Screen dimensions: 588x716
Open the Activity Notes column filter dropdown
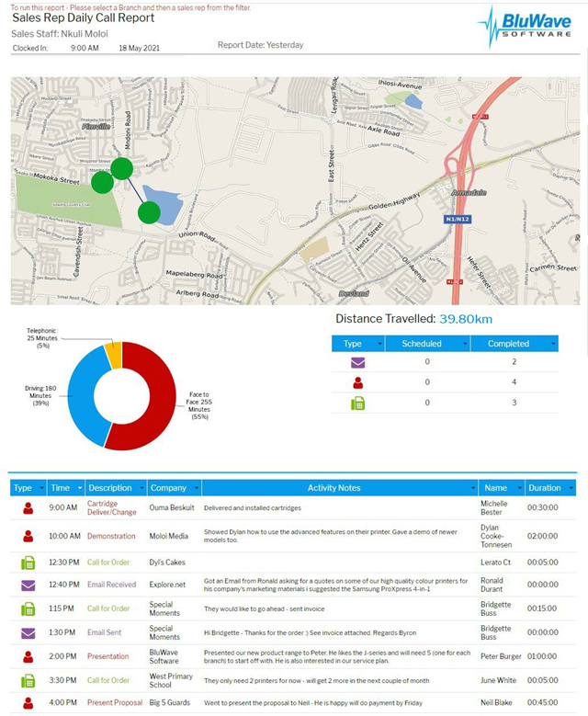(473, 488)
